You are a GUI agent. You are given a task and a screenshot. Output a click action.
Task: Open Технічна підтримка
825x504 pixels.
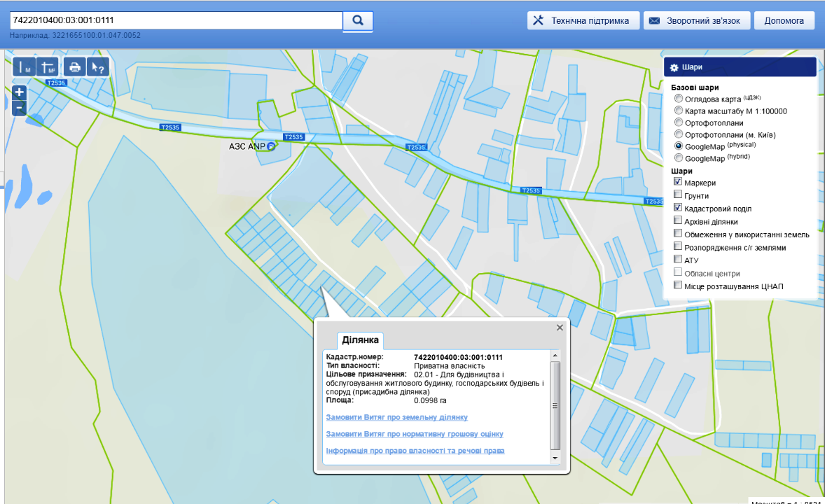coord(583,20)
